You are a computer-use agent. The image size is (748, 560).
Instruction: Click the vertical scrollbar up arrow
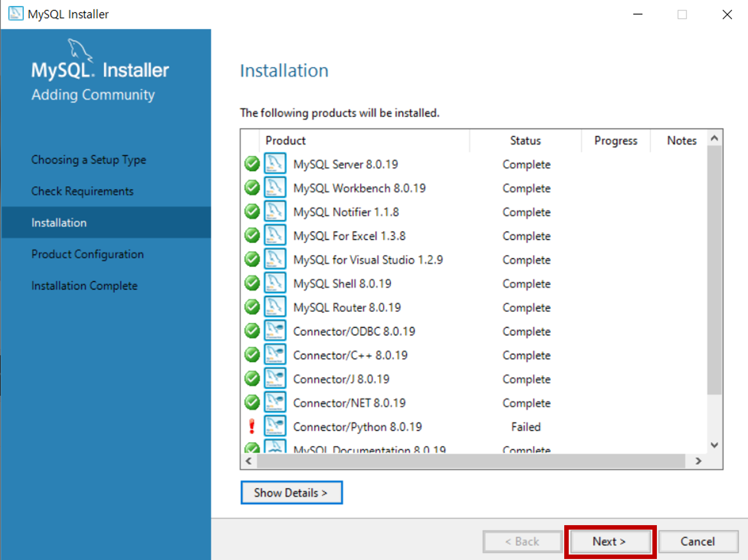715,138
